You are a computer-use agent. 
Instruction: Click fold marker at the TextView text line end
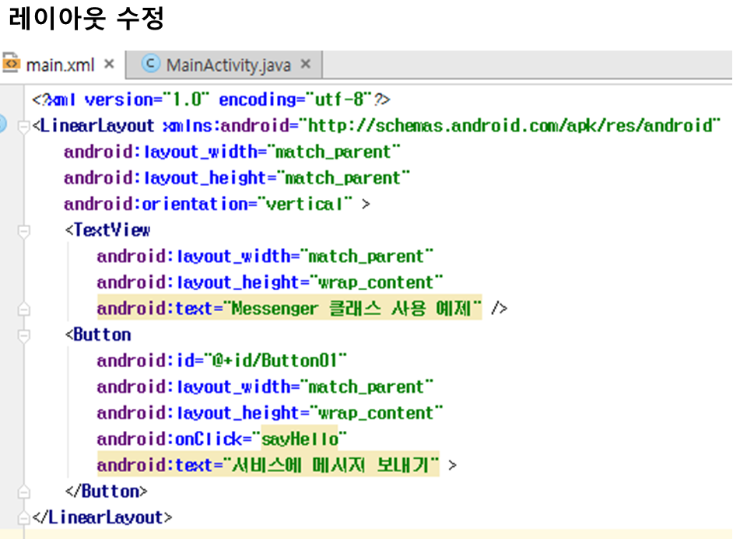pyautogui.click(x=25, y=309)
